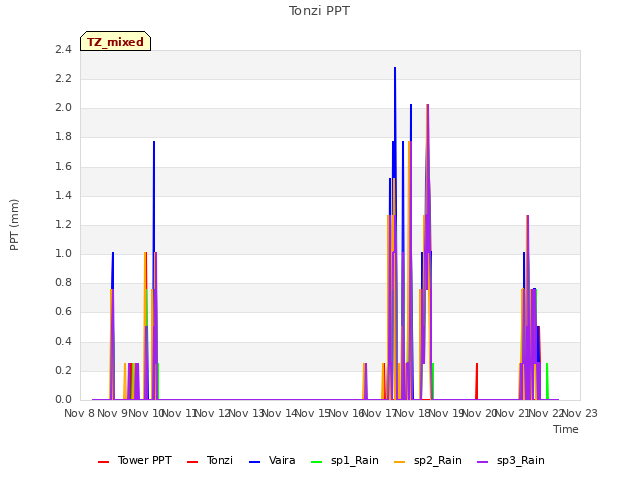640x480 pixels.
Task: Click the 1.6 y-axis tick label
Action: pos(63,166)
